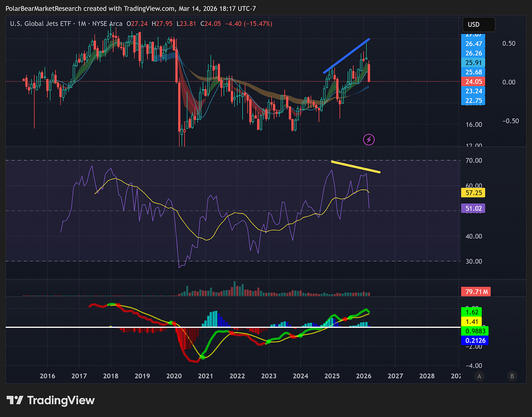Select the yellow trendline on RSI pane
532x417 pixels.
[x=356, y=167]
